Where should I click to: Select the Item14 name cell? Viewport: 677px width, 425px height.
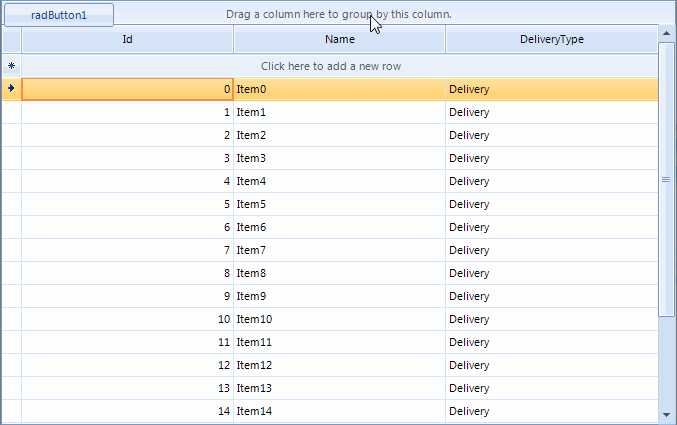point(339,411)
